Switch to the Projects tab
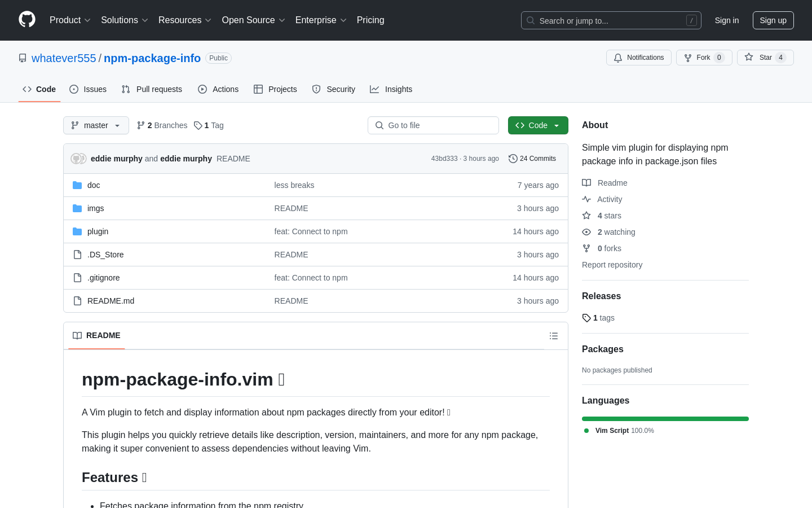Viewport: 812px width, 508px height. [275, 89]
